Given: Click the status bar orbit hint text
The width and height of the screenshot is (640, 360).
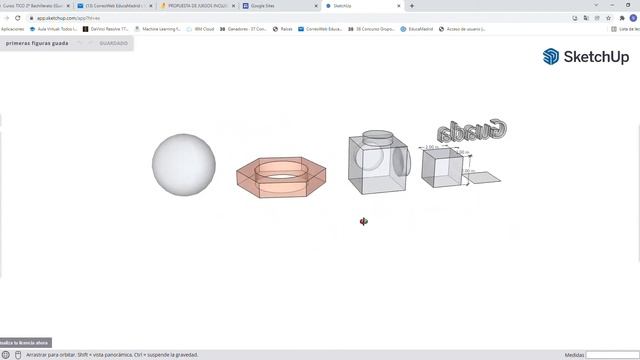Looking at the screenshot, I should pyautogui.click(x=112, y=355).
